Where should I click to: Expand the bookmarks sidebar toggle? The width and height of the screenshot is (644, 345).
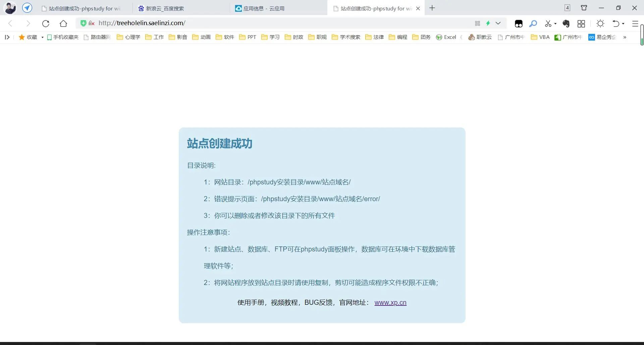click(x=7, y=37)
